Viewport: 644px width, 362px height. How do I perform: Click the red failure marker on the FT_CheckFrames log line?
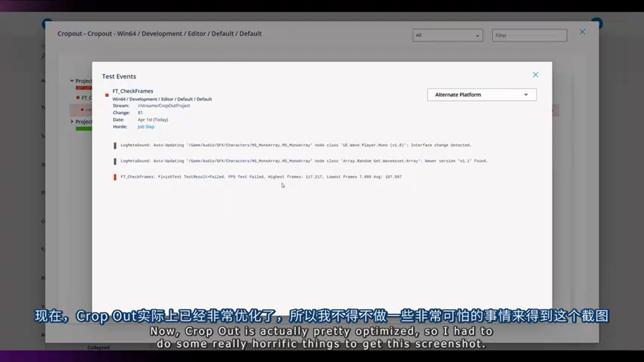(115, 176)
